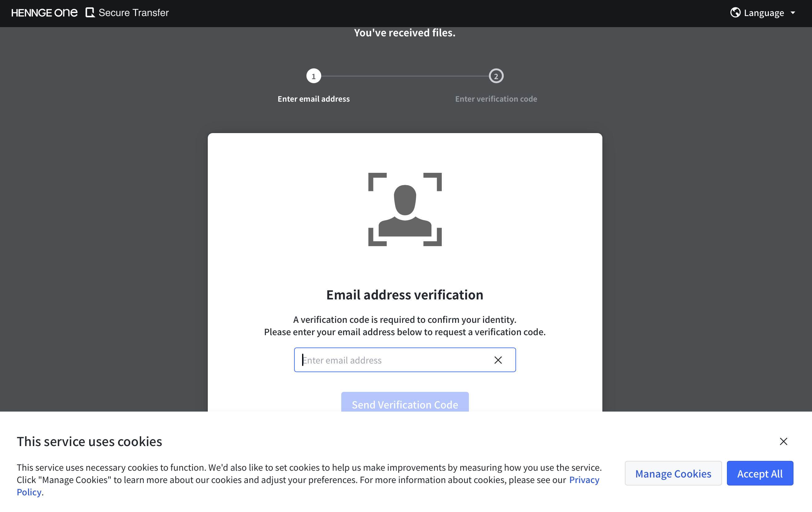Click the Enter verification code step label
The height and width of the screenshot is (512, 812).
pos(496,99)
